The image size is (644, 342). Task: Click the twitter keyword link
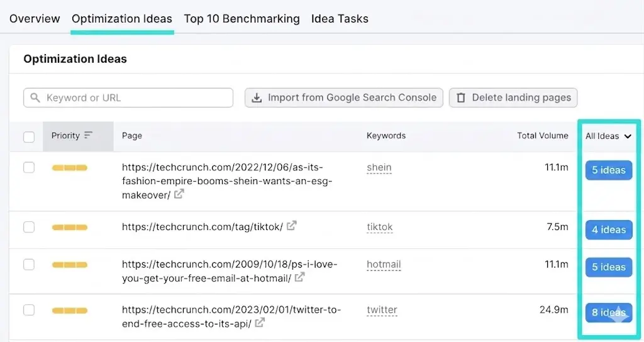point(382,310)
